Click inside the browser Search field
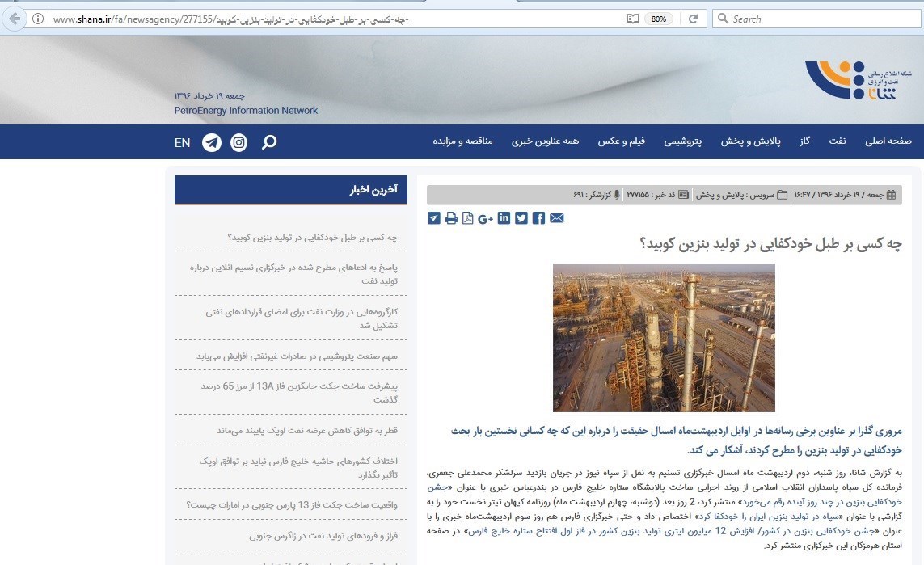 (816, 19)
